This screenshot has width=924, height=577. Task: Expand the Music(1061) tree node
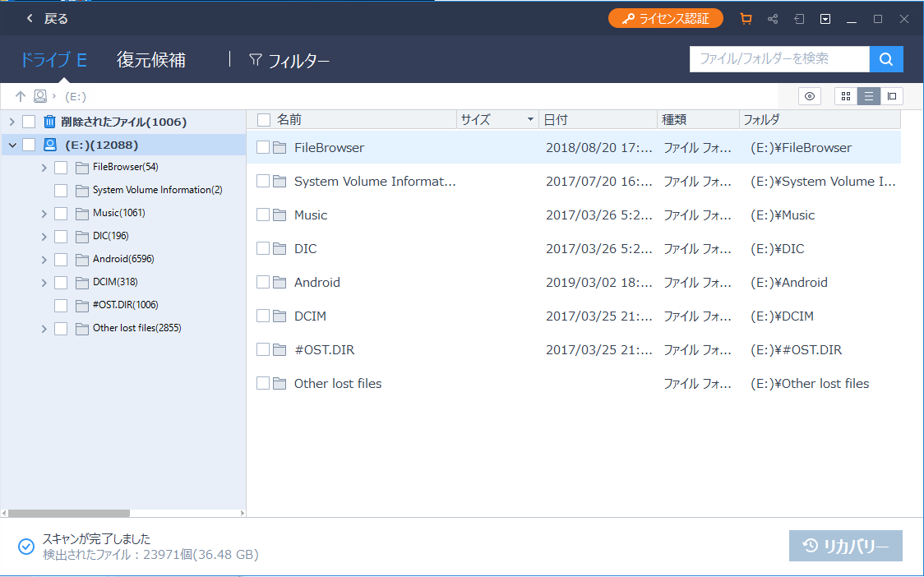[44, 214]
